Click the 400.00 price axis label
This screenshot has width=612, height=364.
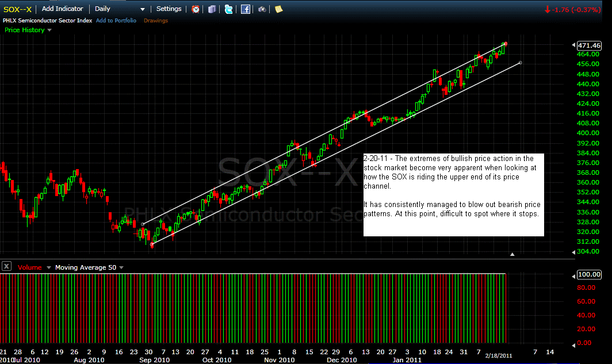588,133
